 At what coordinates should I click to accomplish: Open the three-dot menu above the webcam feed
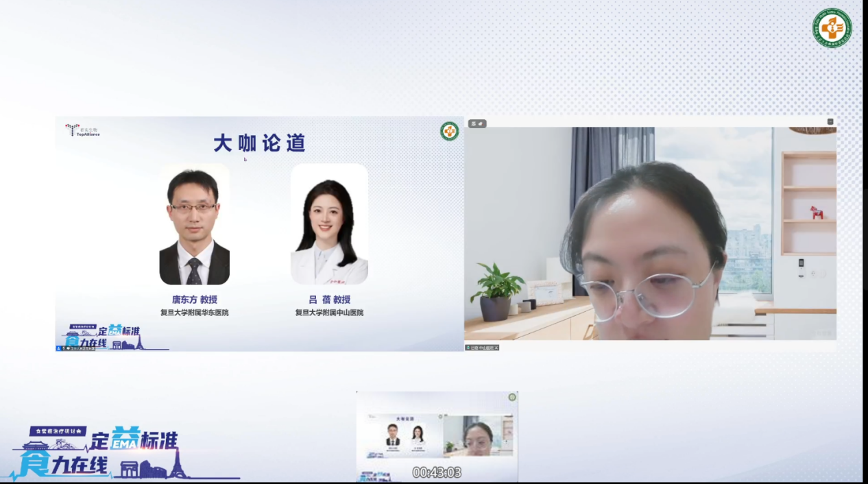coord(830,122)
